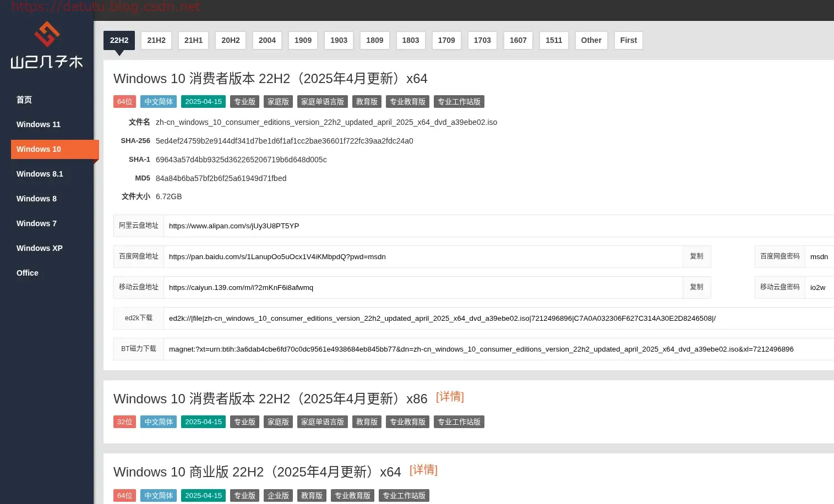Click the SHA-1 hash value
This screenshot has width=834, height=504.
[x=241, y=160]
